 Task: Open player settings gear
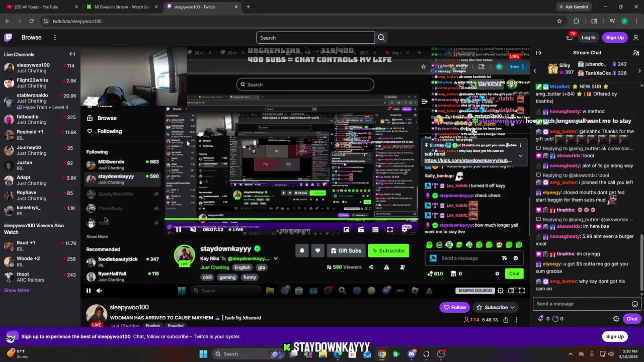point(500,291)
